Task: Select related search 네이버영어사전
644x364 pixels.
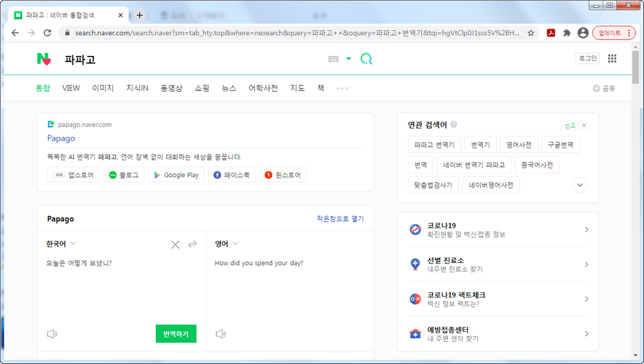Action: 491,185
